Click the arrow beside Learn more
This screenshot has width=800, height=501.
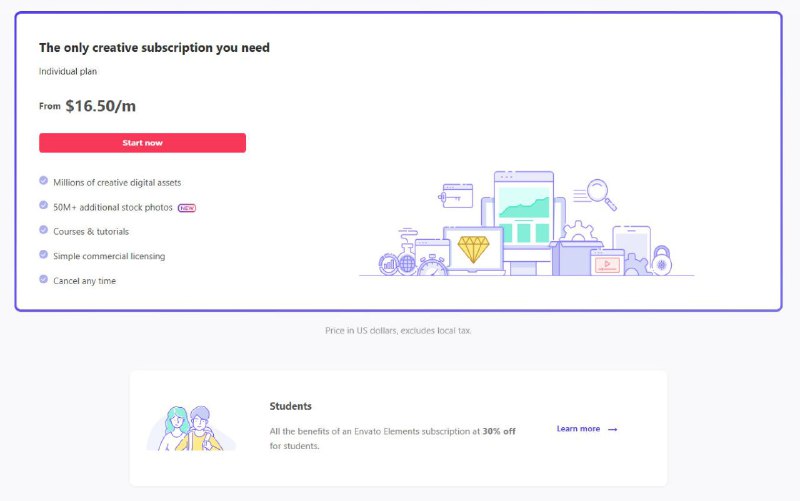tap(613, 430)
